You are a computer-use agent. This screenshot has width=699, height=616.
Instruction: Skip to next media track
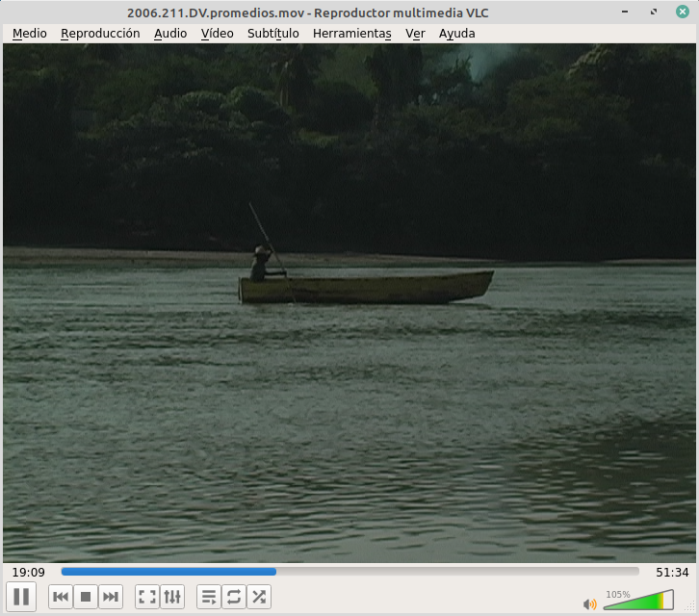(x=111, y=597)
